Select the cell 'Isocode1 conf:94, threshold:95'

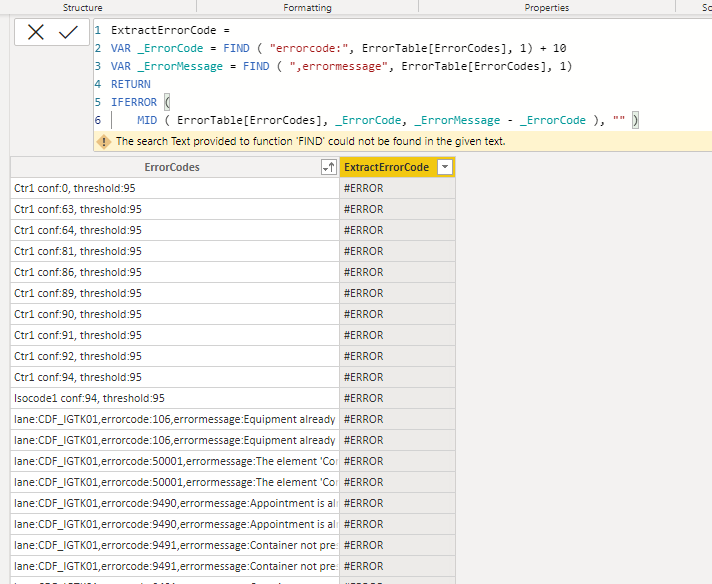pyautogui.click(x=175, y=398)
